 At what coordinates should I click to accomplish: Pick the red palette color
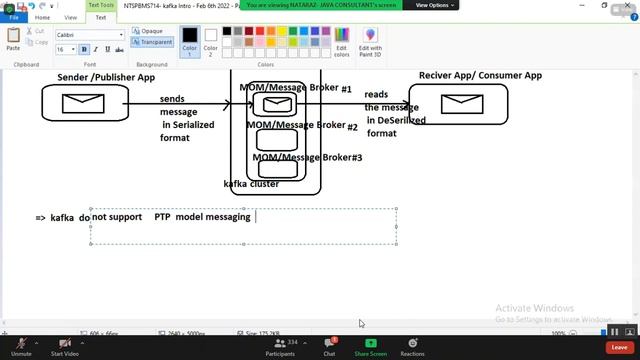point(260,31)
